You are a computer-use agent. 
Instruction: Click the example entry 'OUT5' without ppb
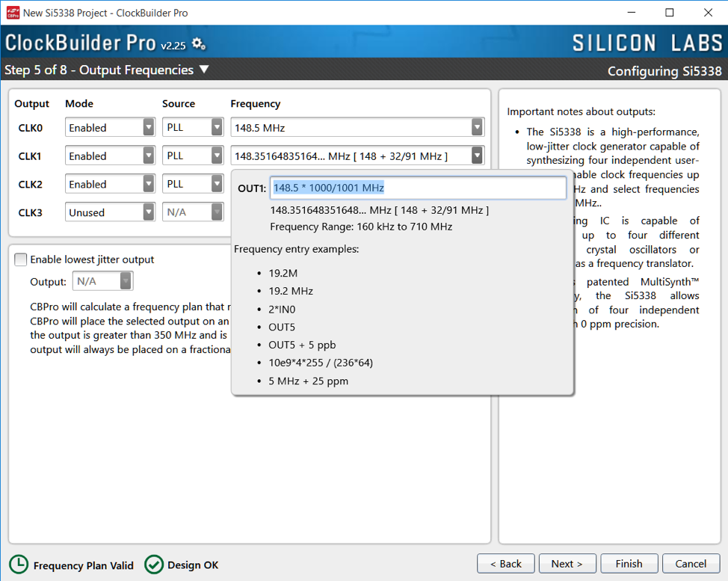point(282,327)
